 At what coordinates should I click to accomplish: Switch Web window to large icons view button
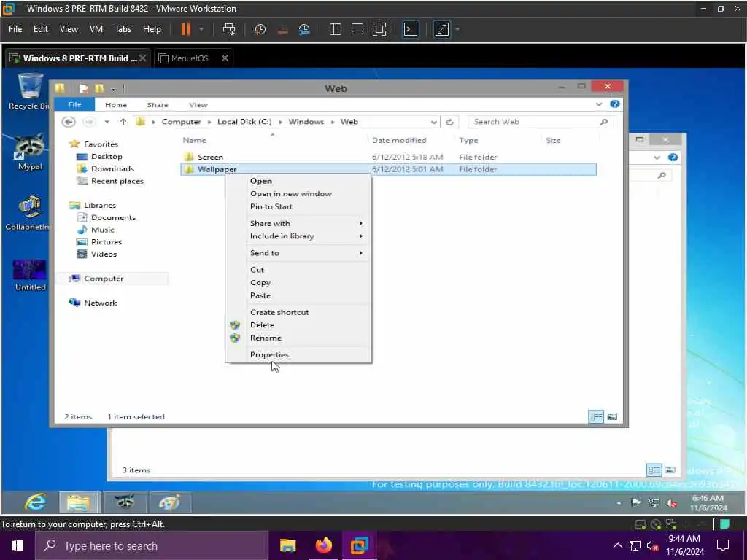coord(612,417)
